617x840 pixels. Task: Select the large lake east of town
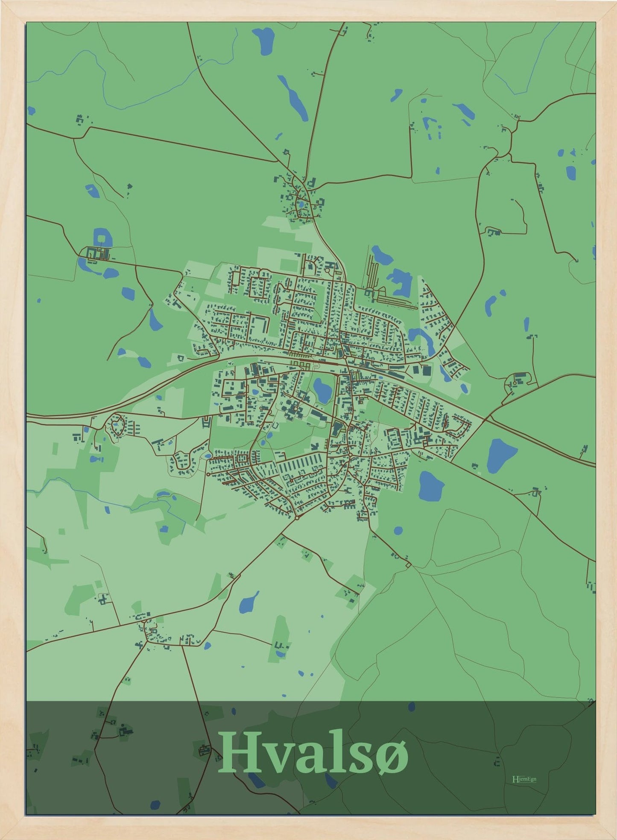pyautogui.click(x=501, y=454)
